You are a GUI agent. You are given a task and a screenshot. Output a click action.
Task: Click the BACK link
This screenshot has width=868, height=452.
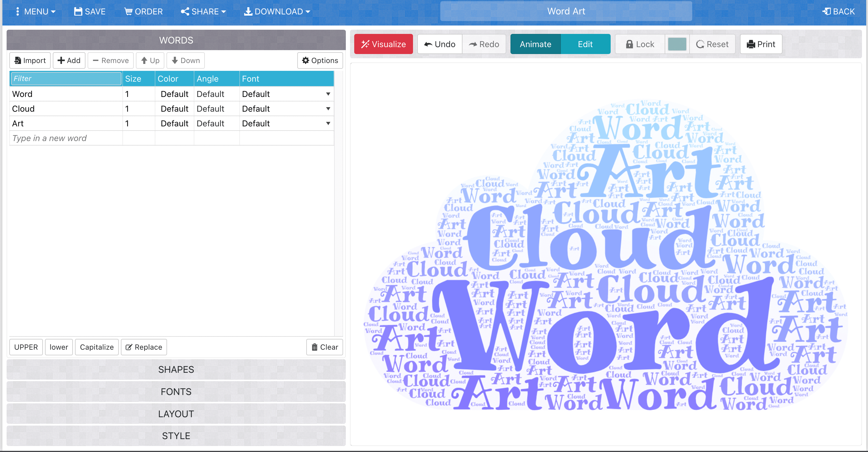coord(838,12)
